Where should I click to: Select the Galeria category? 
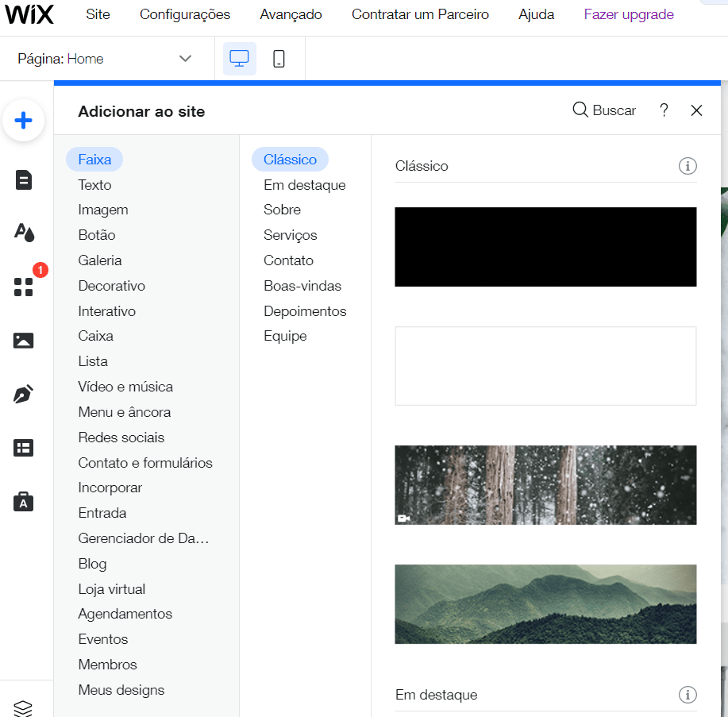100,260
